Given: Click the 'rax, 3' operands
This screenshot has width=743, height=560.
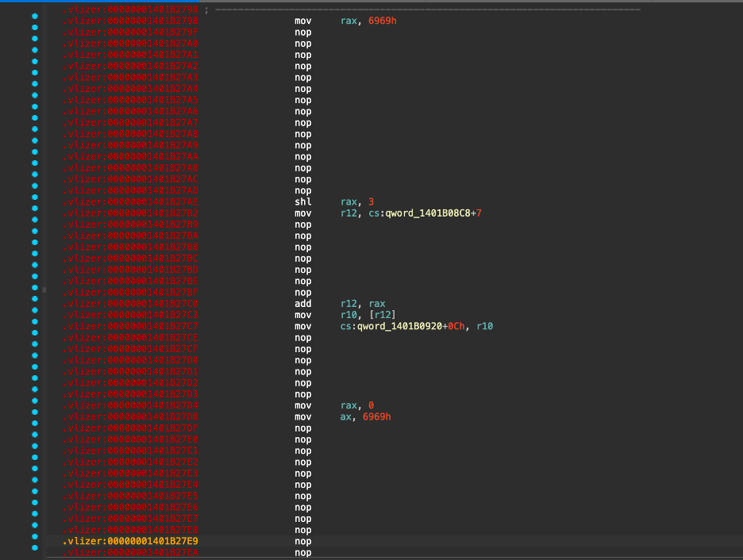Looking at the screenshot, I should (356, 201).
